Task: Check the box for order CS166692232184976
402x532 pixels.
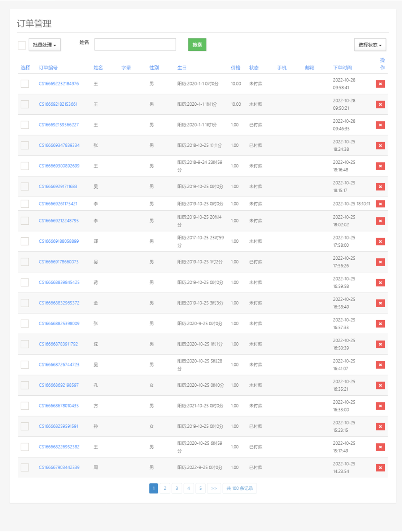Action: point(25,84)
